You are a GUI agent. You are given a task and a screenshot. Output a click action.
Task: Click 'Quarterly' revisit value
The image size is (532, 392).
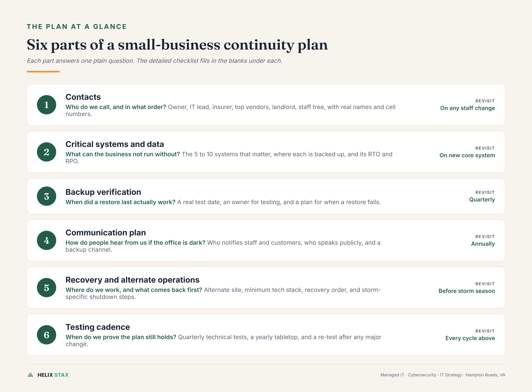point(482,199)
